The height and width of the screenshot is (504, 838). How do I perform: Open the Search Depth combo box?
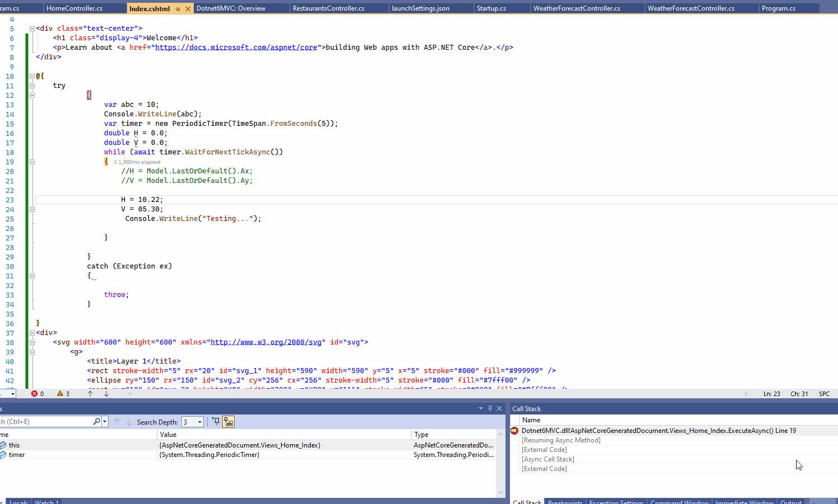[x=193, y=422]
